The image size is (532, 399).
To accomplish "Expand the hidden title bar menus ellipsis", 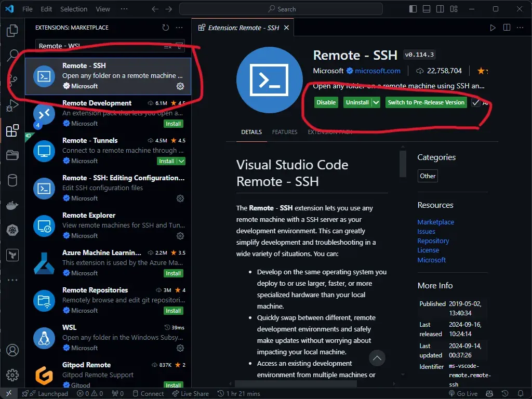I will [x=124, y=9].
